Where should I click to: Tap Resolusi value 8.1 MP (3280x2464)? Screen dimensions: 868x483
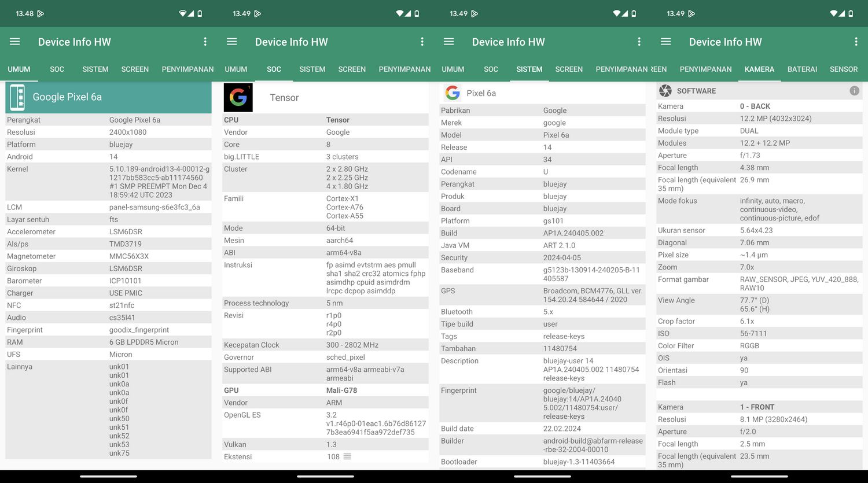click(x=774, y=419)
